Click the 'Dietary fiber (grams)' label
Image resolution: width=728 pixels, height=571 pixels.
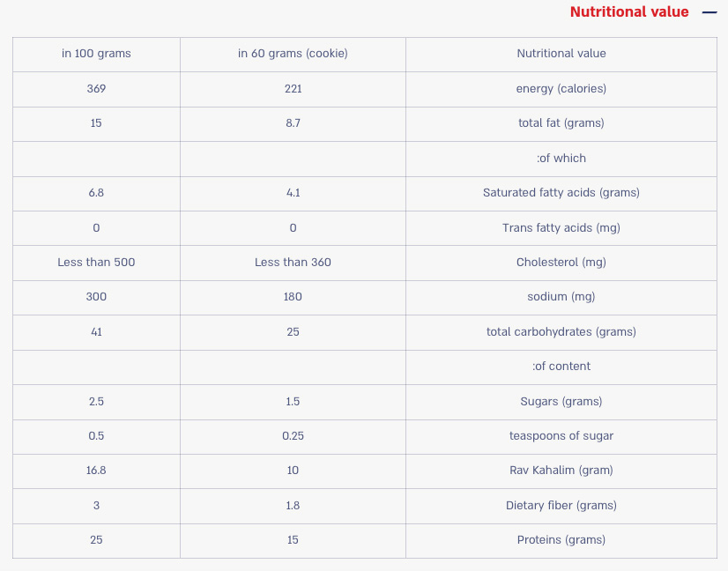[561, 506]
